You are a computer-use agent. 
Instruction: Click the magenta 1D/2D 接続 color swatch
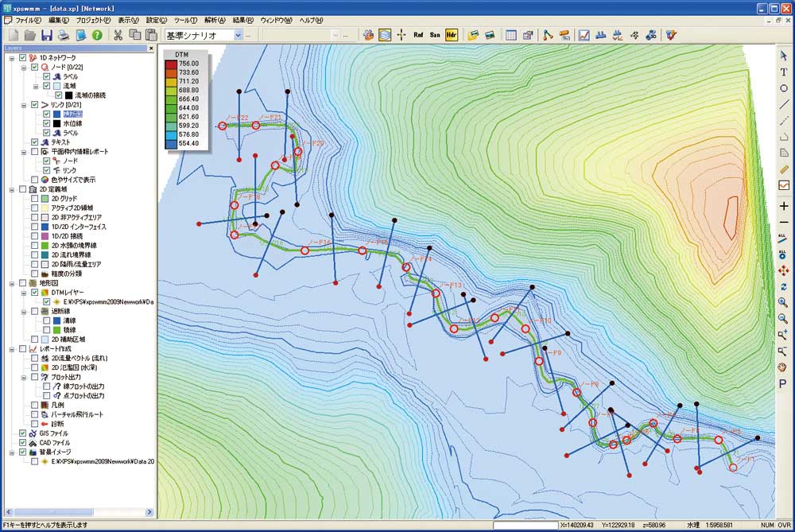pos(45,236)
